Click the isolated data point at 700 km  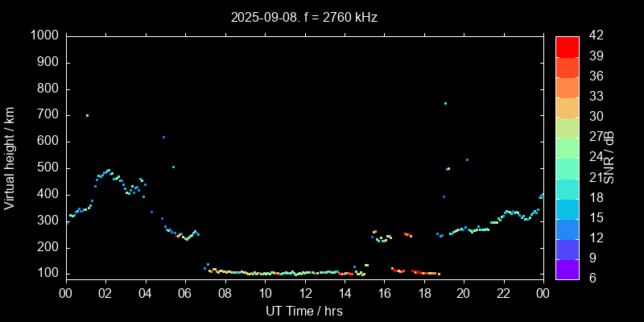pos(87,115)
